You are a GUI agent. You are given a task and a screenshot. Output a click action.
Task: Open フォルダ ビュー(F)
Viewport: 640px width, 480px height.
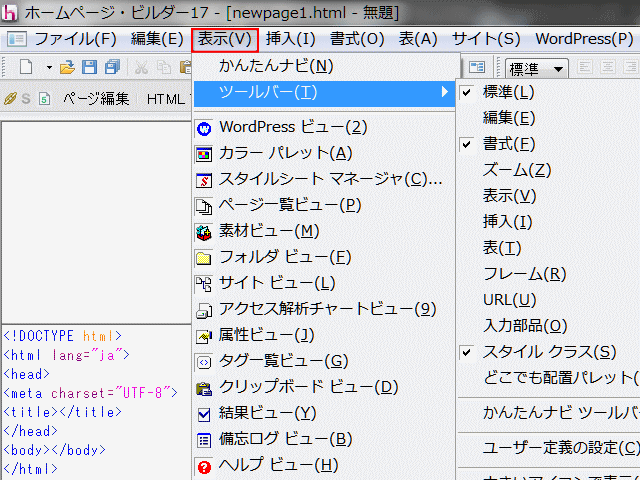(x=324, y=258)
